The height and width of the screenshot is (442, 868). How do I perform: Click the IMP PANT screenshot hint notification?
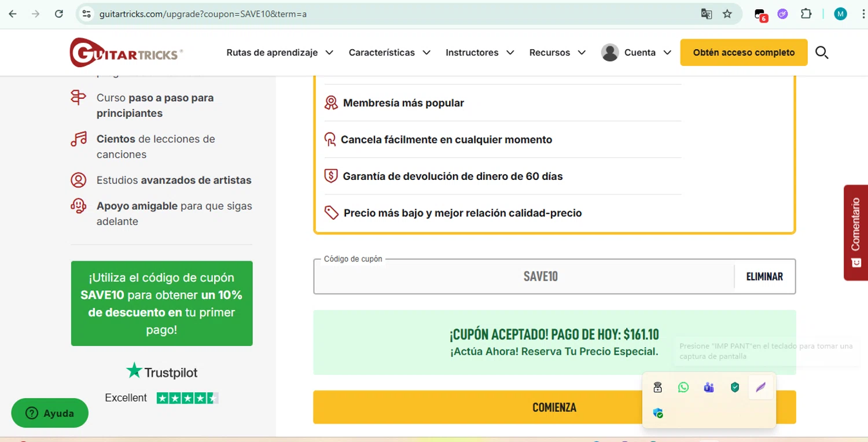tap(766, 351)
